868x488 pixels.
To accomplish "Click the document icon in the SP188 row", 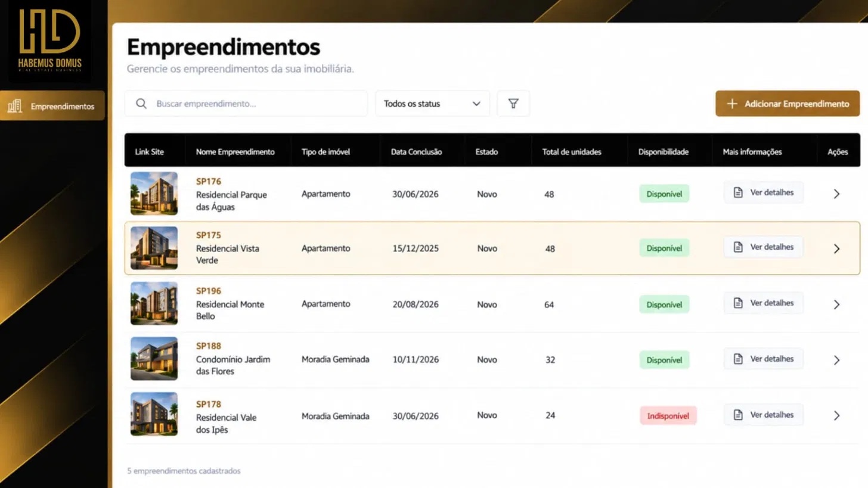I will [738, 359].
